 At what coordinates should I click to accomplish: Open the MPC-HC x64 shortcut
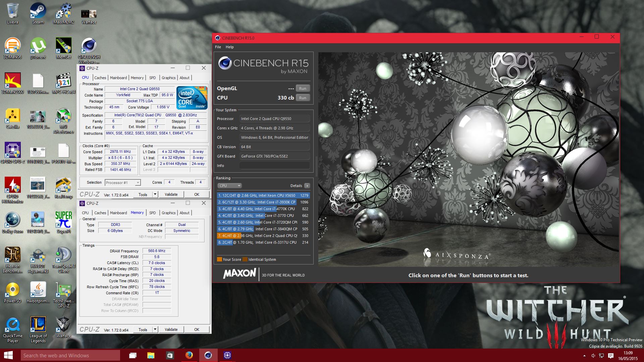[63, 83]
